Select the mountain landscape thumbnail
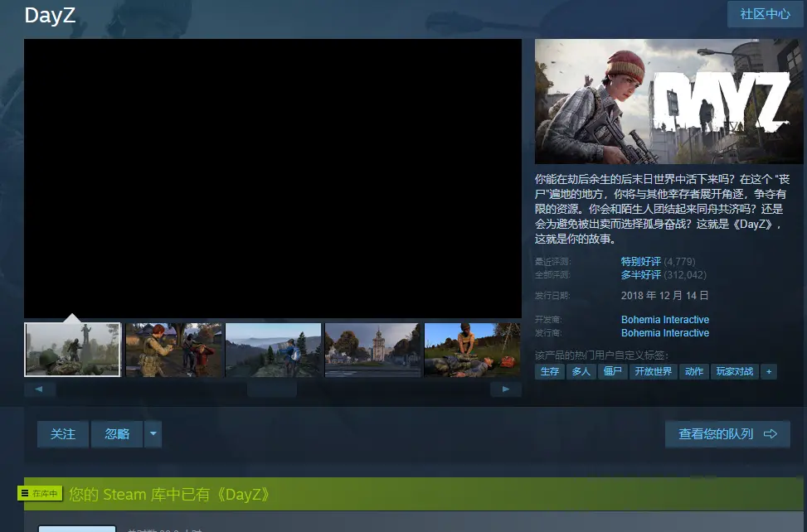The image size is (807, 532). click(274, 350)
